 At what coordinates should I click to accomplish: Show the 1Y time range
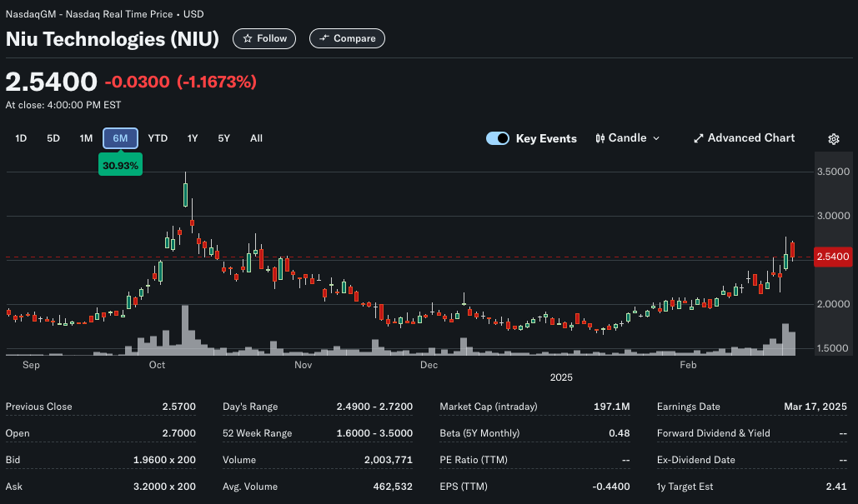click(193, 138)
